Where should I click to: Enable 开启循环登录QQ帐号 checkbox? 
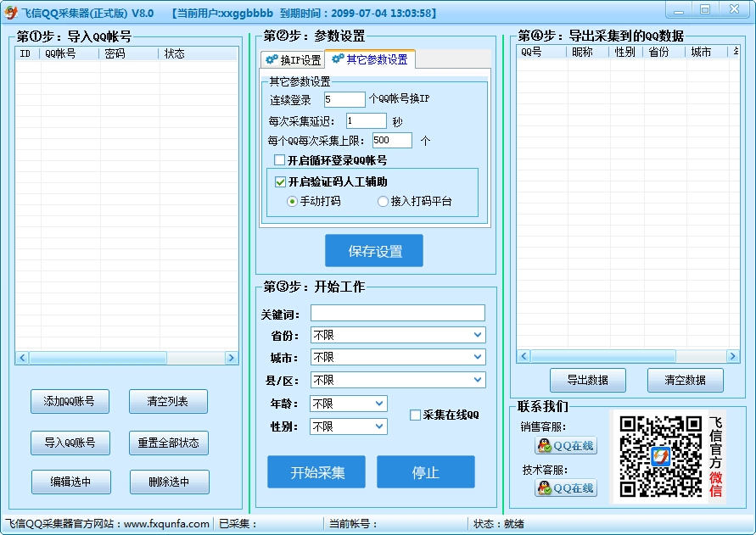click(279, 159)
